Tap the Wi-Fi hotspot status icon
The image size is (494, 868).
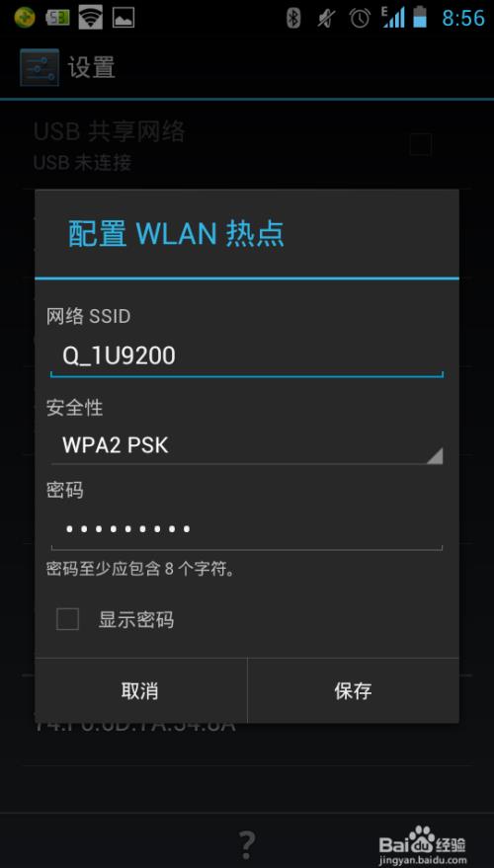tap(91, 17)
